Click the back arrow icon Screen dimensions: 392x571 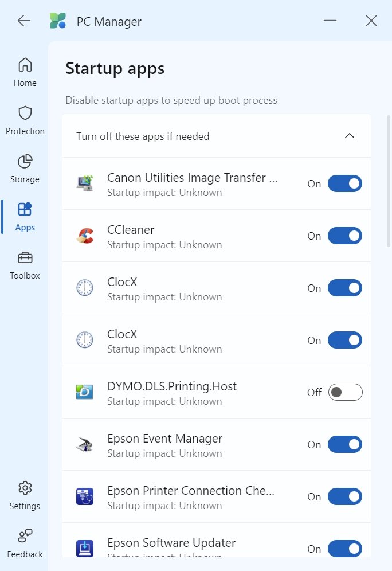coord(23,21)
